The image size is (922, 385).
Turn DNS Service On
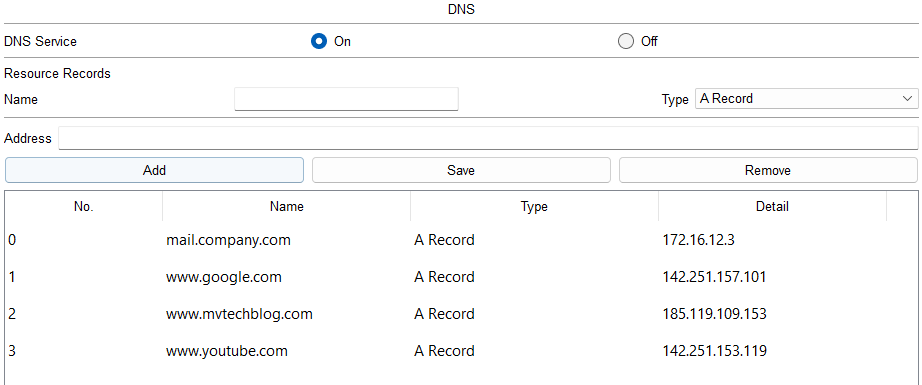click(x=319, y=42)
